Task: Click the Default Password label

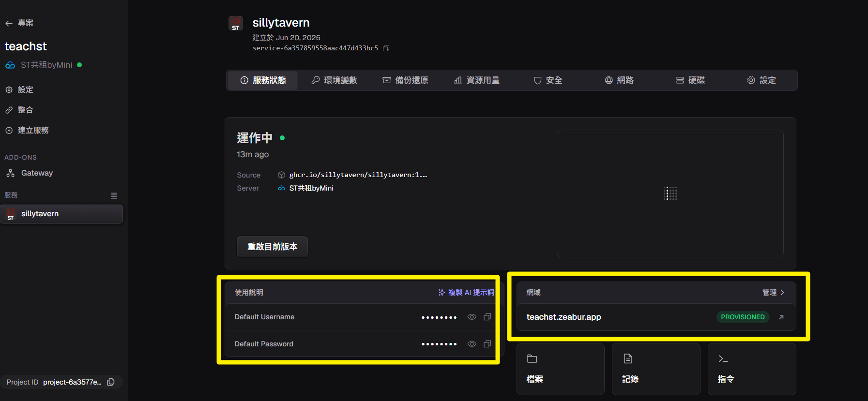Action: (264, 344)
